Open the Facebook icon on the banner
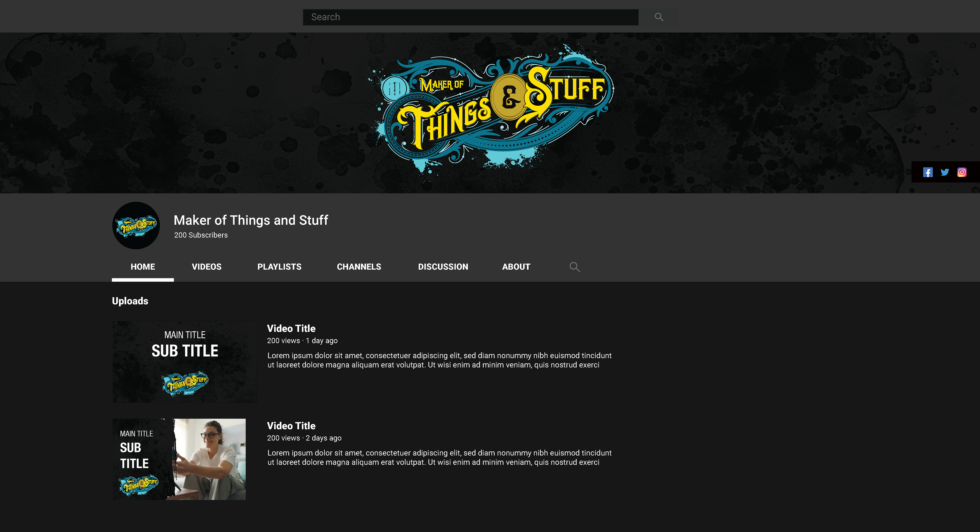 (x=928, y=172)
